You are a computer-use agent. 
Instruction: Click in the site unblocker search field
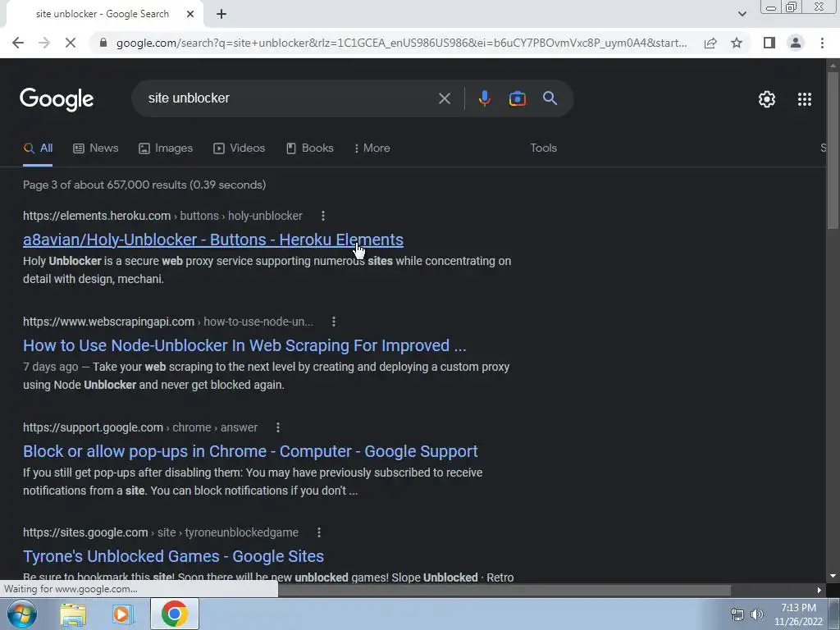290,98
